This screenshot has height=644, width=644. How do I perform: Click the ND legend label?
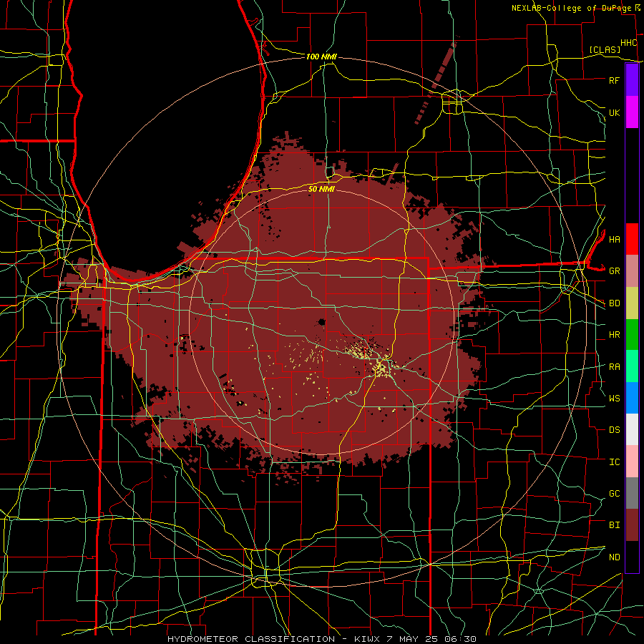click(x=615, y=557)
